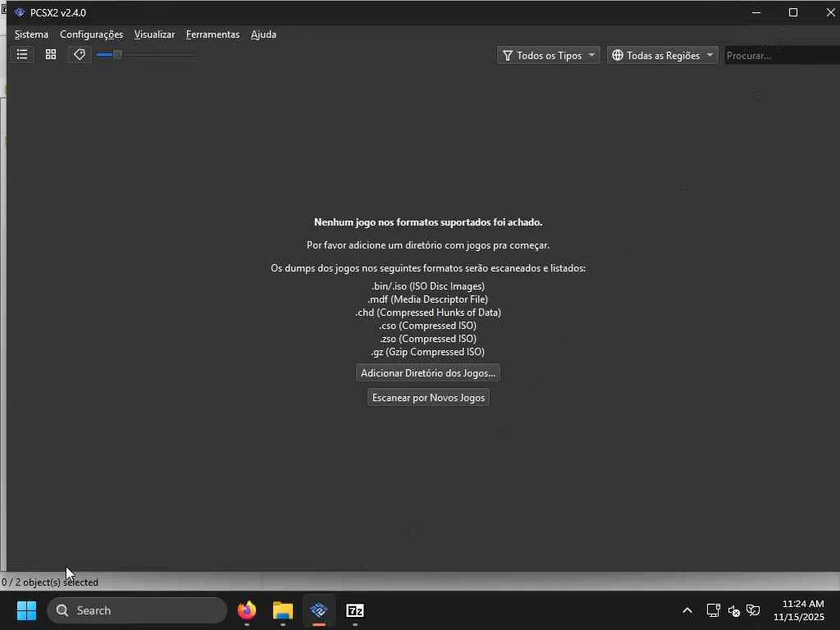Open 7-Zip from the taskbar

pos(355,610)
